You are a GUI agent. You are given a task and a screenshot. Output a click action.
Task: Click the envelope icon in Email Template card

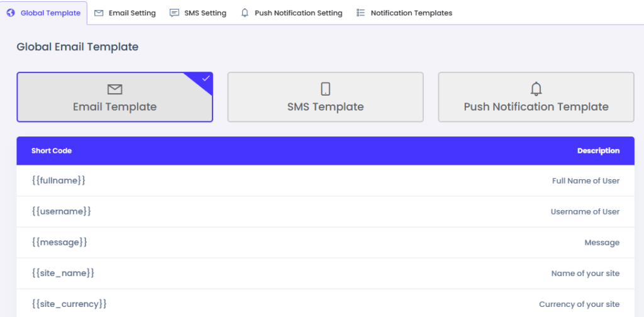(115, 89)
